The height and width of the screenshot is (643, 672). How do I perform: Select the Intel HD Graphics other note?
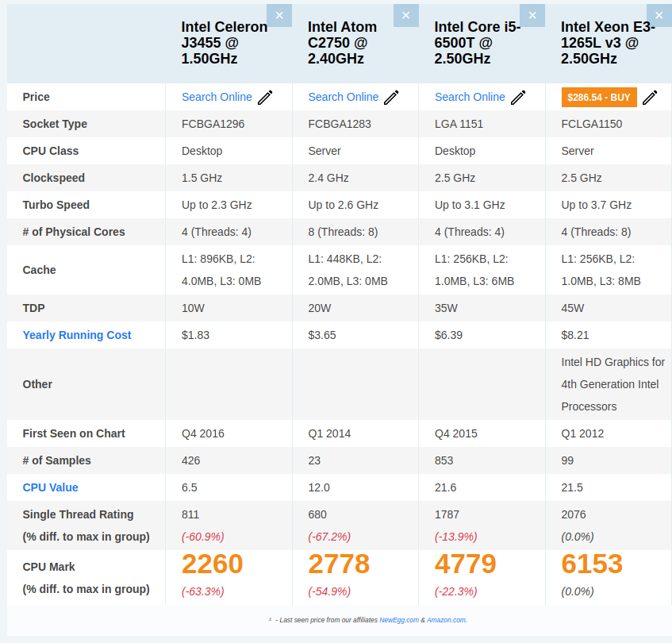pos(612,384)
